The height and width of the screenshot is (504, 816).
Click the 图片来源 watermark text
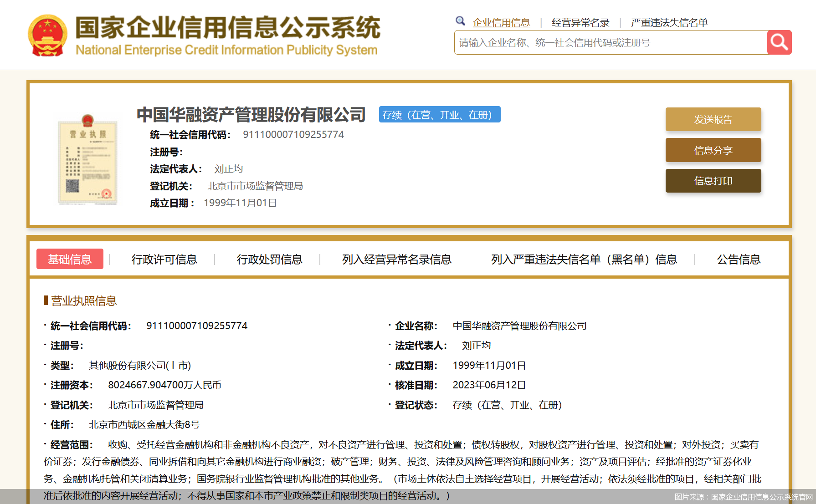(x=743, y=497)
